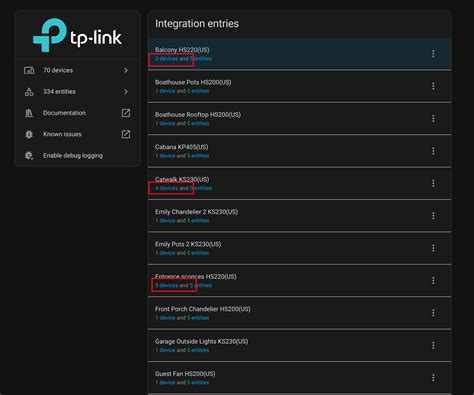The width and height of the screenshot is (474, 395).
Task: Open menu for Front Porch Chandelier HS200(US)
Action: tap(433, 313)
